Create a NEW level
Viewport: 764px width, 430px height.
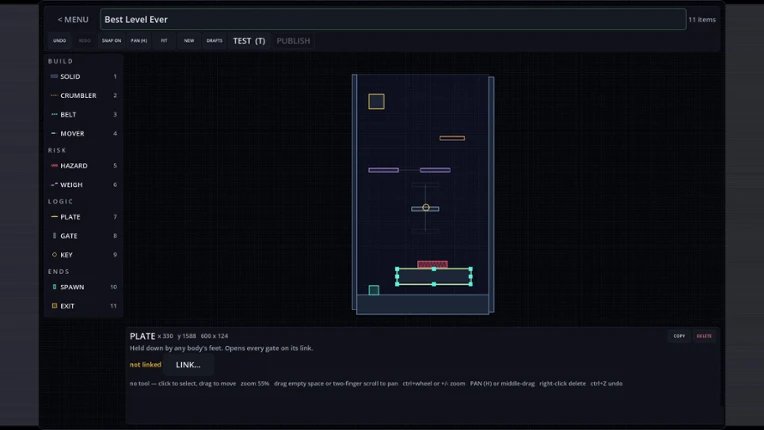pyautogui.click(x=189, y=41)
